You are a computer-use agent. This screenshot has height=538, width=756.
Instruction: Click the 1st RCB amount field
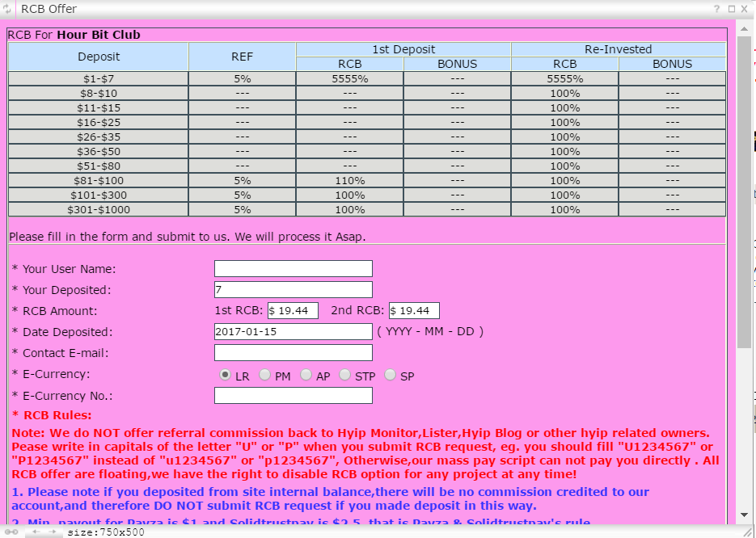tap(294, 311)
